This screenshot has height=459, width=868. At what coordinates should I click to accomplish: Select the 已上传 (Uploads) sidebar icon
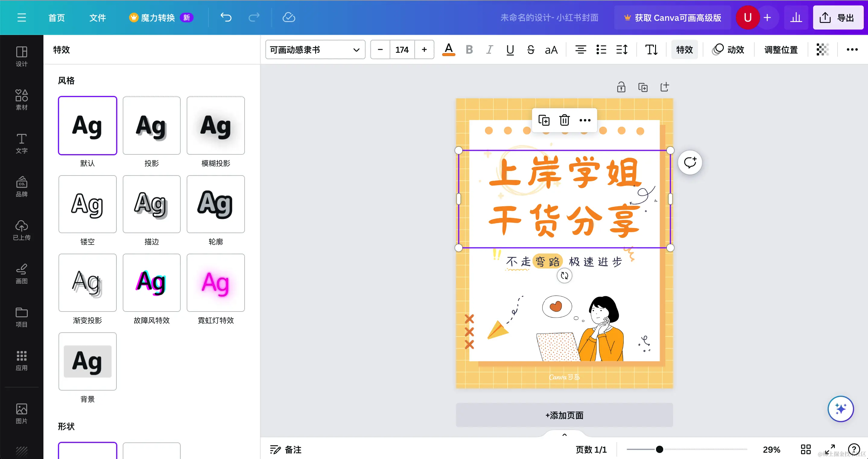[x=21, y=230]
